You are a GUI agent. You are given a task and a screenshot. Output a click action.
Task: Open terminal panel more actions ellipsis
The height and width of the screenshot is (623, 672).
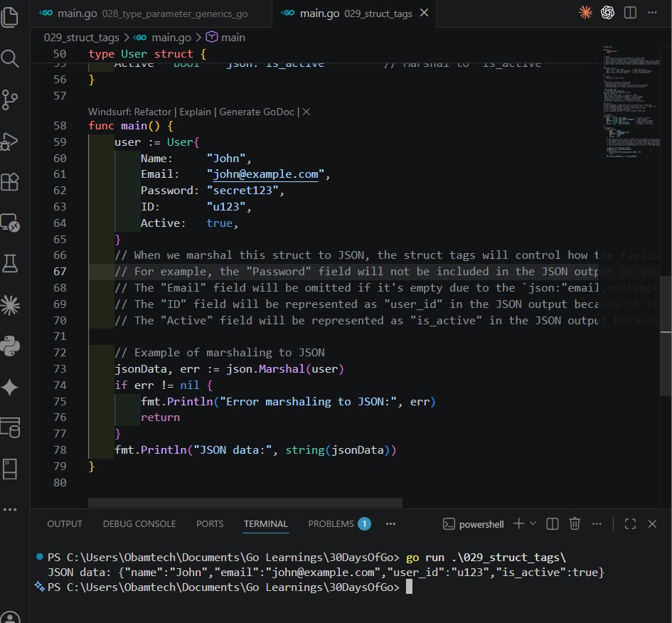click(597, 523)
